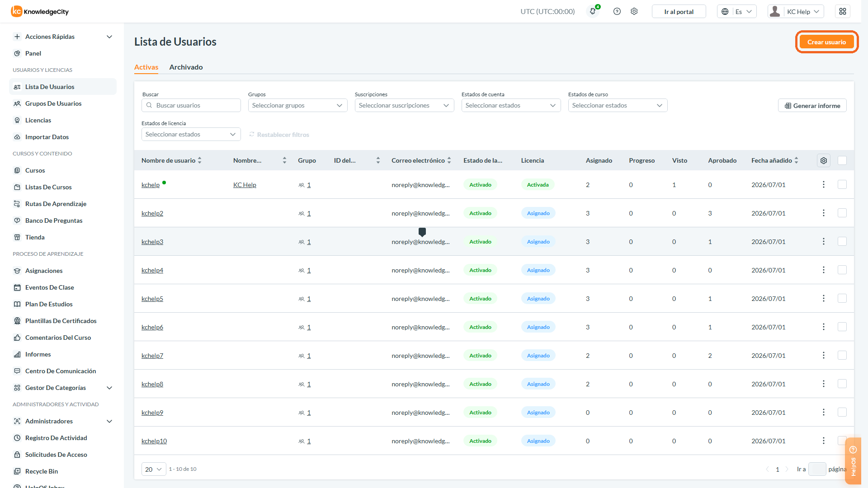Open the page size 20 dropdown
Screen dimensions: 868x488
[x=154, y=469]
